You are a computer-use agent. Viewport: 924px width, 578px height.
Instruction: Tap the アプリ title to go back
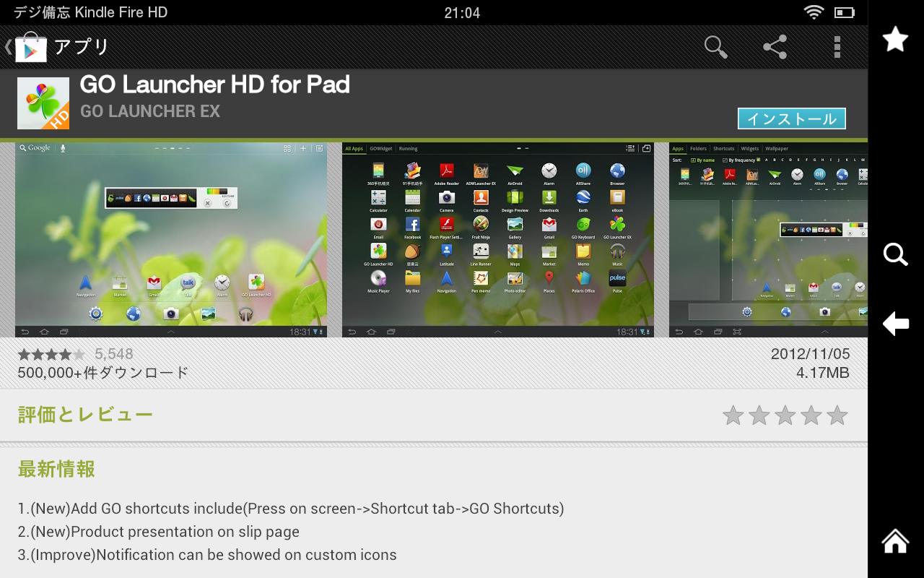[82, 48]
